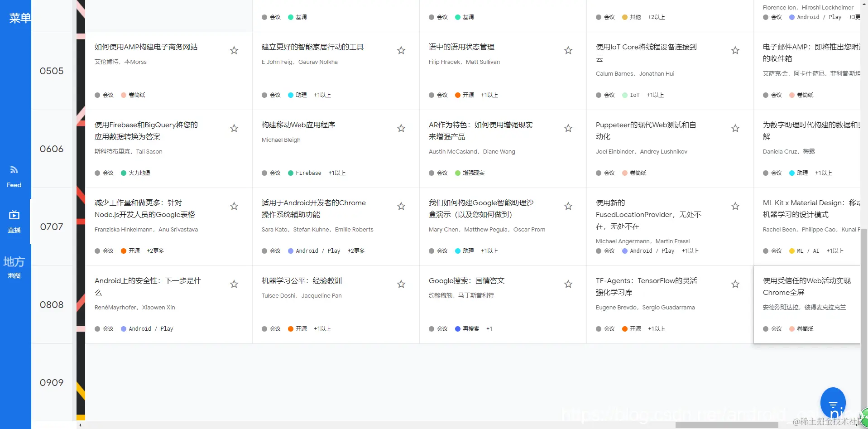Bookmark the Puppeteer测试 session
Viewport: 868px width, 429px height.
(x=735, y=128)
